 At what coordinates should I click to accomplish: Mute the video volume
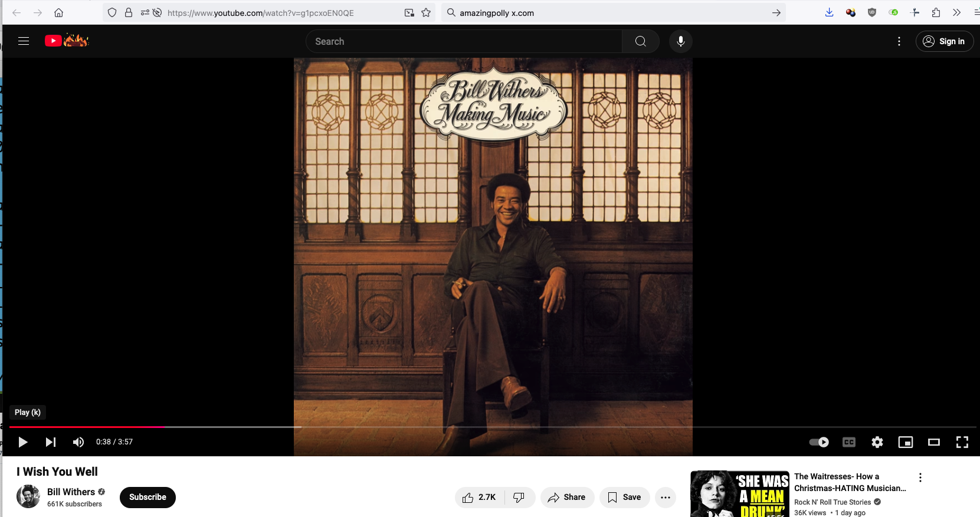[78, 442]
